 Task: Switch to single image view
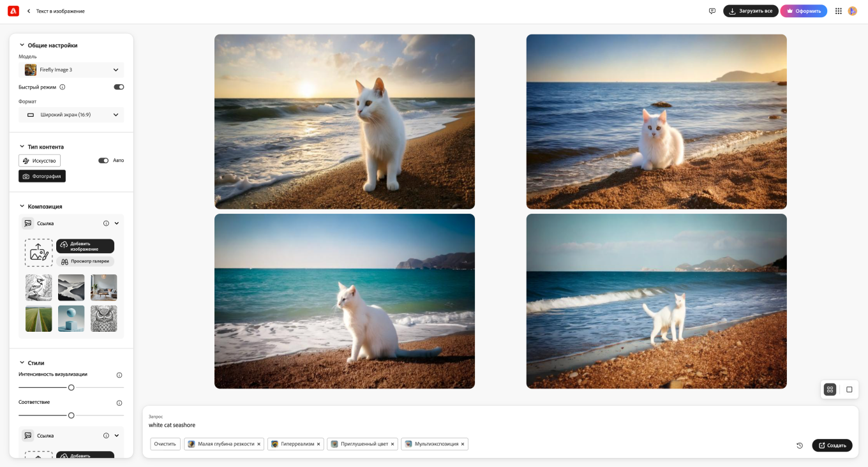click(x=849, y=389)
